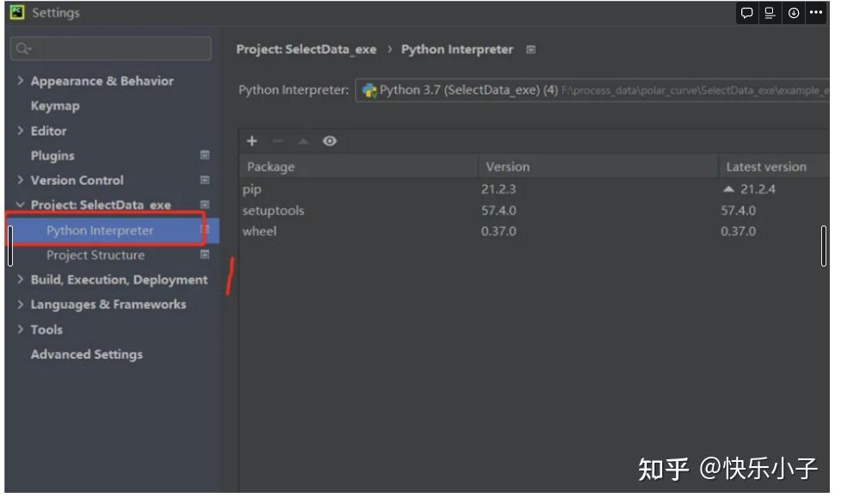The width and height of the screenshot is (841, 504).
Task: Select Languages & Frameworks label
Action: click(x=108, y=304)
